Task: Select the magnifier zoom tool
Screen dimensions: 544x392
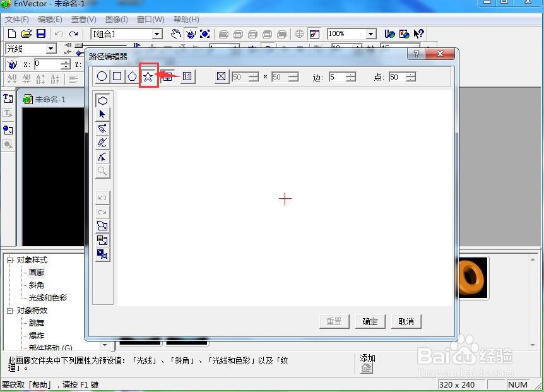Action: coord(103,171)
